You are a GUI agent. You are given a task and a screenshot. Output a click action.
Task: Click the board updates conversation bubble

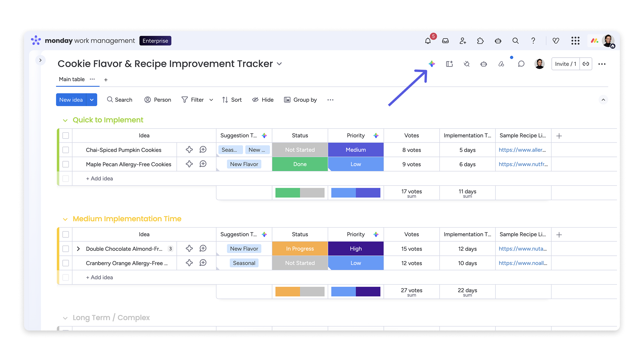click(x=521, y=64)
